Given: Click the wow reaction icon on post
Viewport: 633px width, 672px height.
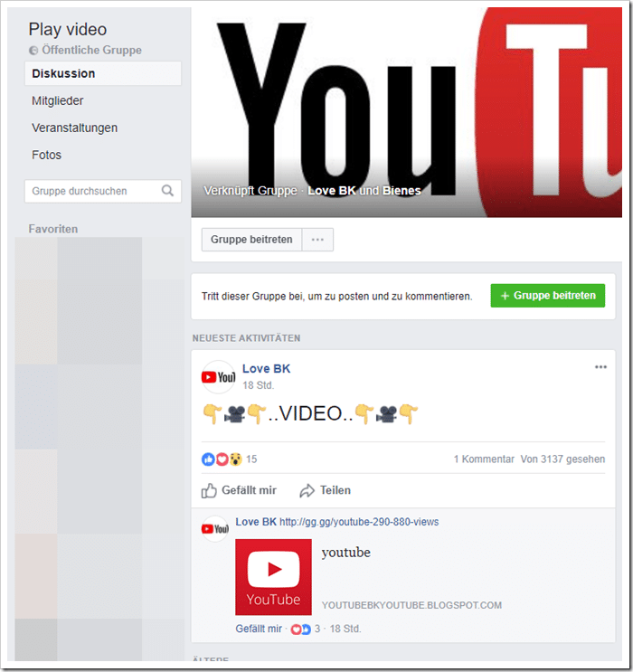Looking at the screenshot, I should (x=235, y=459).
